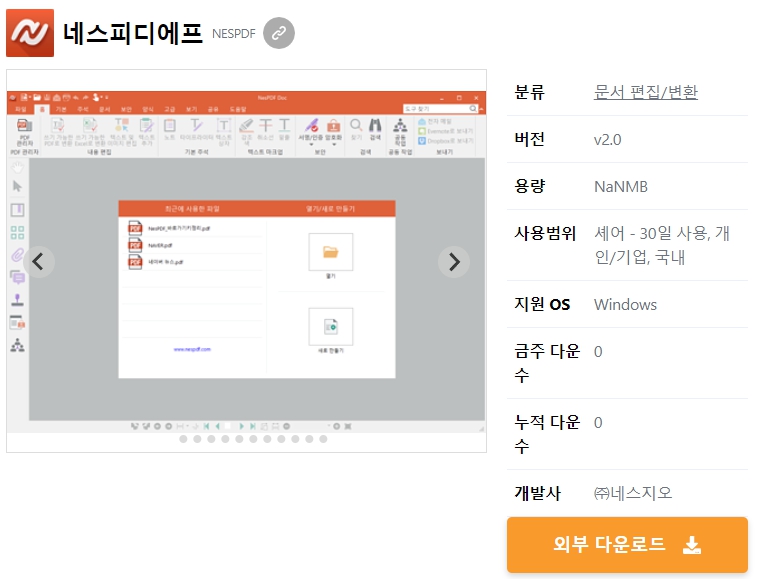This screenshot has width=758, height=579.
Task: Click the 누적 다운수 value 0
Action: (598, 423)
